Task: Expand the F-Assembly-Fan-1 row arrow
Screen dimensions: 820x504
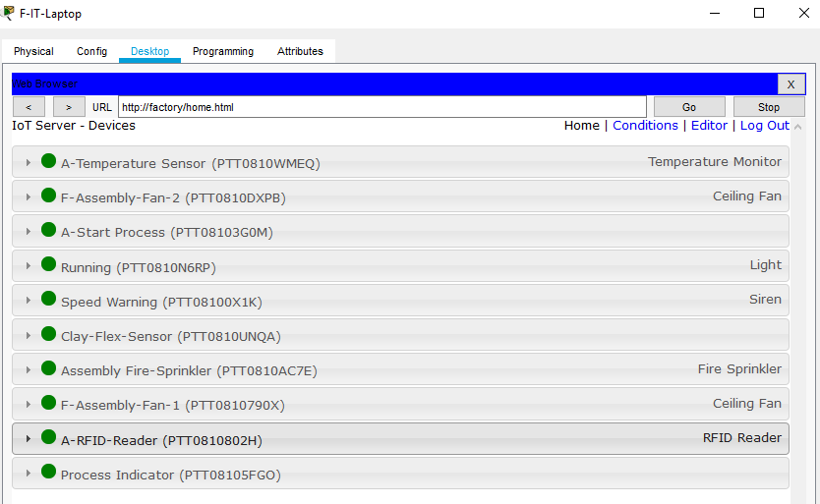Action: tap(29, 405)
